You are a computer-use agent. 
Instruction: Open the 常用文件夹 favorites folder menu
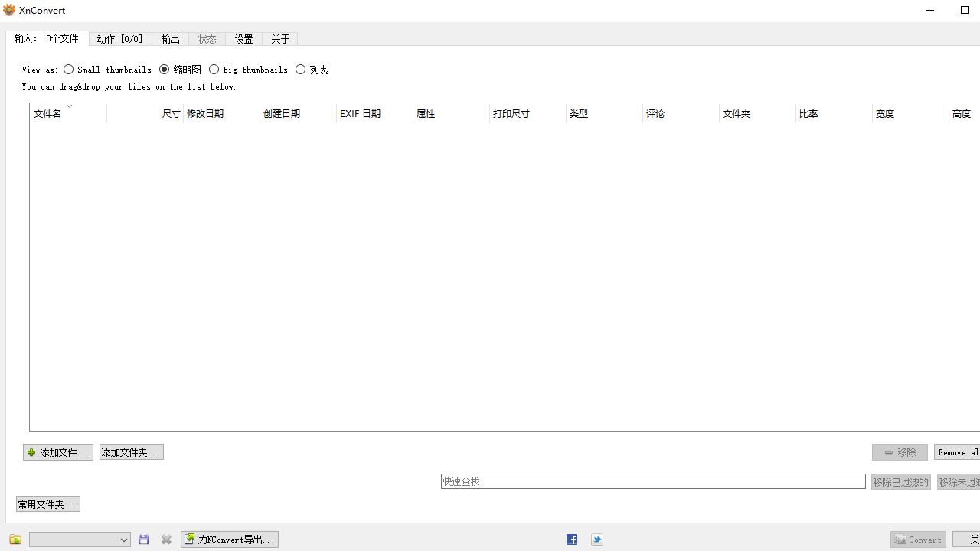[x=47, y=504]
